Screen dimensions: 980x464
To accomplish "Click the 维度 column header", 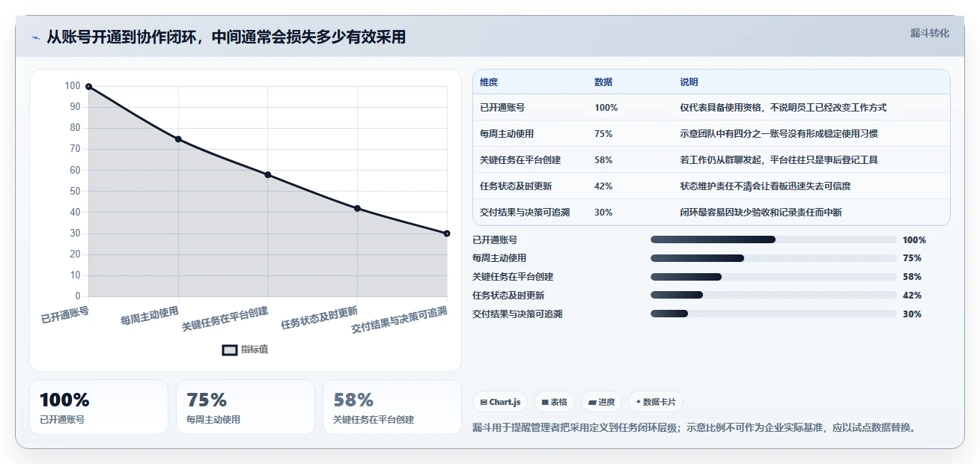I will (x=489, y=82).
